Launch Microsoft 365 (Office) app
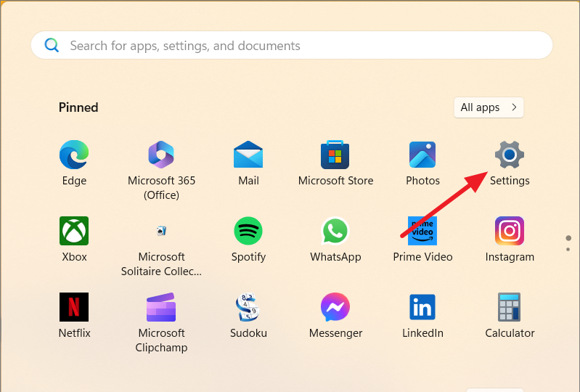This screenshot has width=580, height=392. pyautogui.click(x=161, y=155)
